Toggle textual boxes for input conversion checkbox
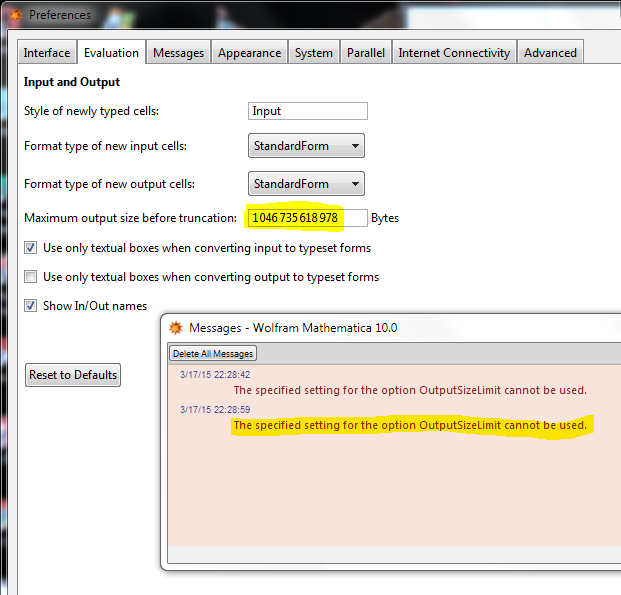Image resolution: width=621 pixels, height=595 pixels. (31, 248)
